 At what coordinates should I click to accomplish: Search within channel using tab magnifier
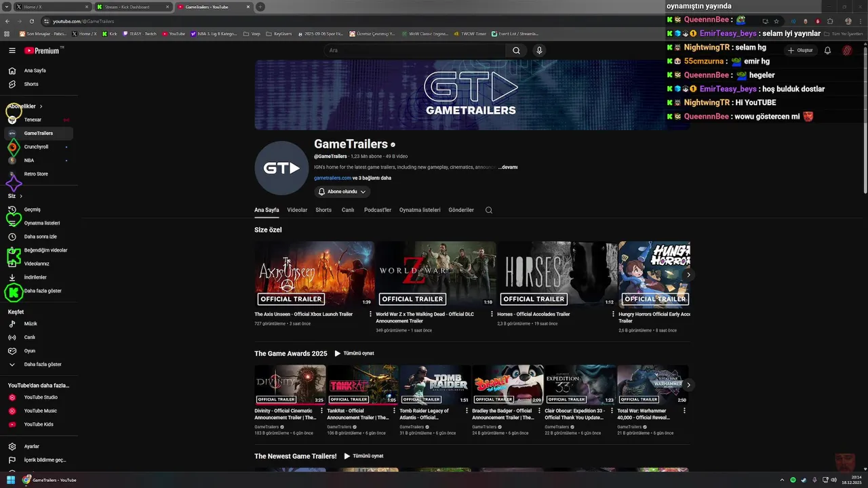pyautogui.click(x=488, y=210)
